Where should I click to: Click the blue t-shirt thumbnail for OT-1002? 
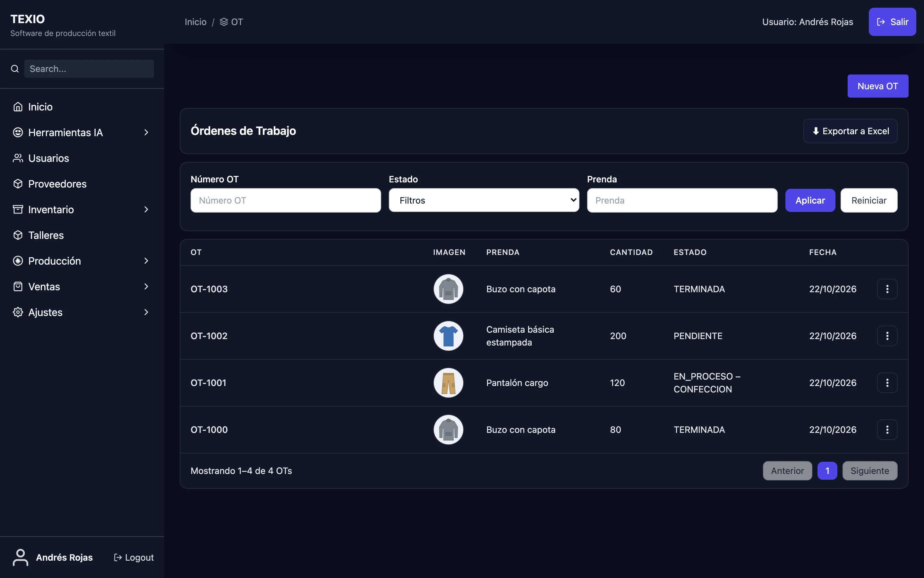click(448, 336)
